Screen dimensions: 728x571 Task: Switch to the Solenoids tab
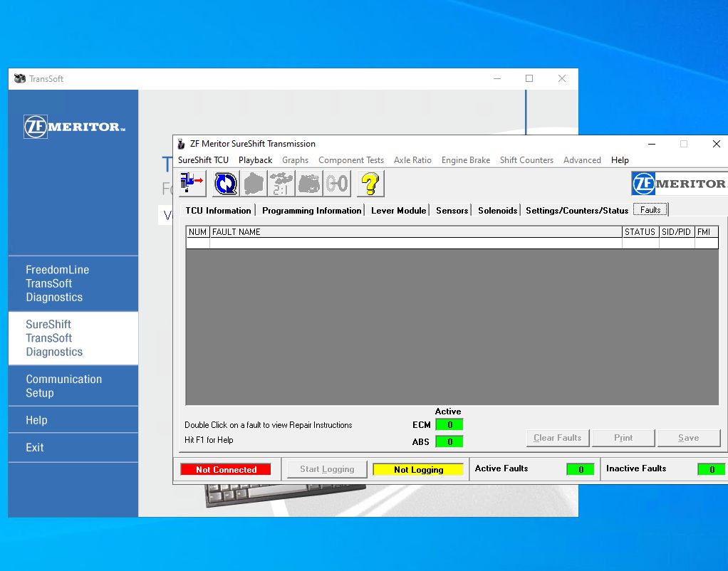point(497,210)
